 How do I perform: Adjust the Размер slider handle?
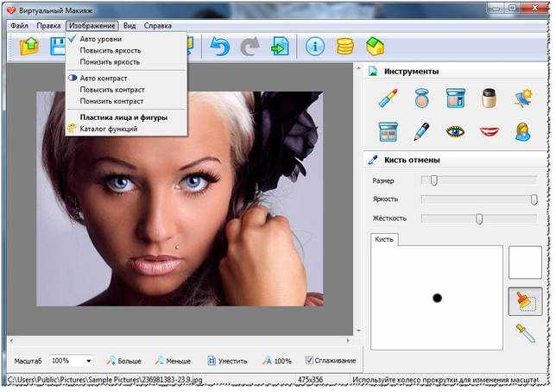(x=434, y=180)
